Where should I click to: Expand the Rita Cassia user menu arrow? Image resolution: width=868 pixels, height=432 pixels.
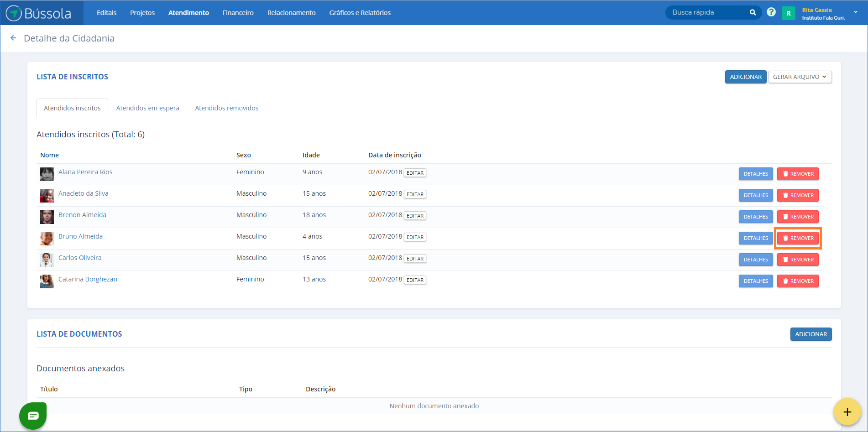[856, 12]
